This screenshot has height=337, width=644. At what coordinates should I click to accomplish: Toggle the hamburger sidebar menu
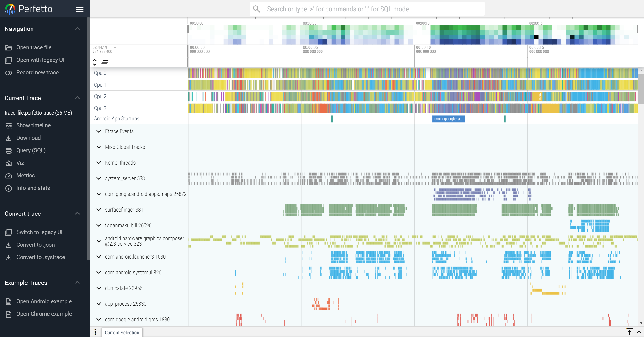click(x=80, y=9)
